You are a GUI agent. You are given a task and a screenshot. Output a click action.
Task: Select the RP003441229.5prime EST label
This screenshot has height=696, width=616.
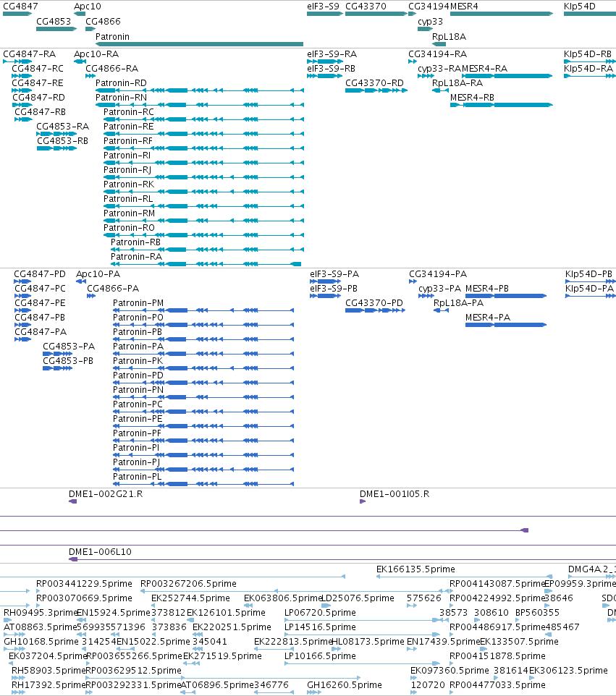tap(85, 584)
